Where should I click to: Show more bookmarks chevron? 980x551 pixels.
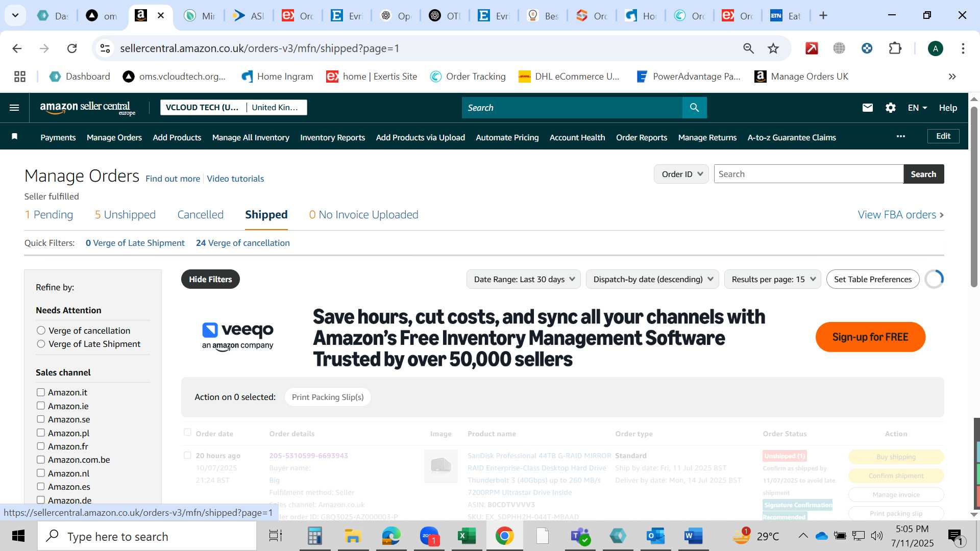[x=952, y=77]
